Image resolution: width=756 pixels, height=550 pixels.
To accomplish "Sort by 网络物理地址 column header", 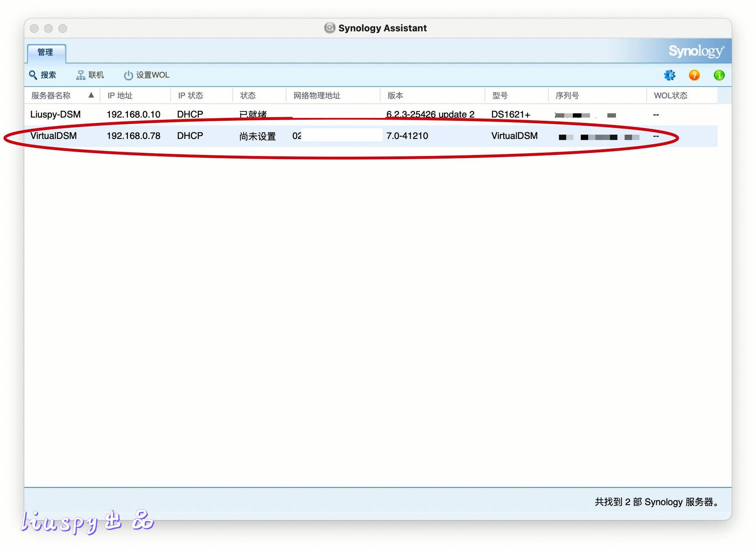I will 317,96.
